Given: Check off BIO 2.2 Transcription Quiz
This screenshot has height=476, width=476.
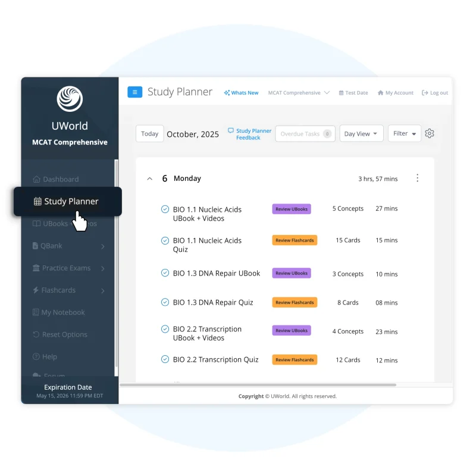Looking at the screenshot, I should 165,359.
